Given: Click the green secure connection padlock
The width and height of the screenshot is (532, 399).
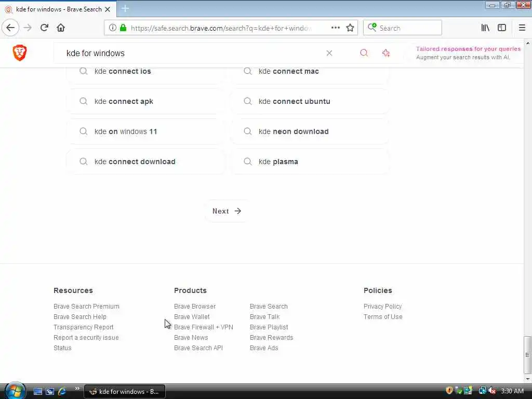Looking at the screenshot, I should pos(123,28).
